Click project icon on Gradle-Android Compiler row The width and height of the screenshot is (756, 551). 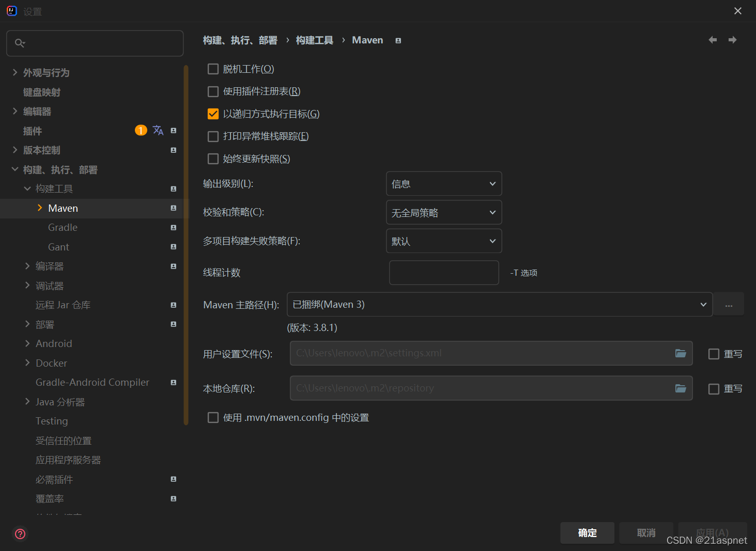click(x=174, y=383)
